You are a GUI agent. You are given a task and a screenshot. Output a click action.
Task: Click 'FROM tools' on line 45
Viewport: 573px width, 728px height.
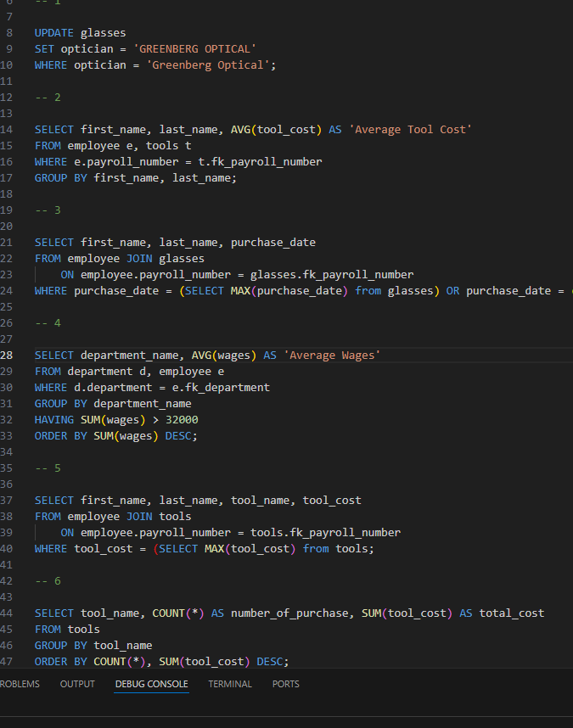(67, 629)
